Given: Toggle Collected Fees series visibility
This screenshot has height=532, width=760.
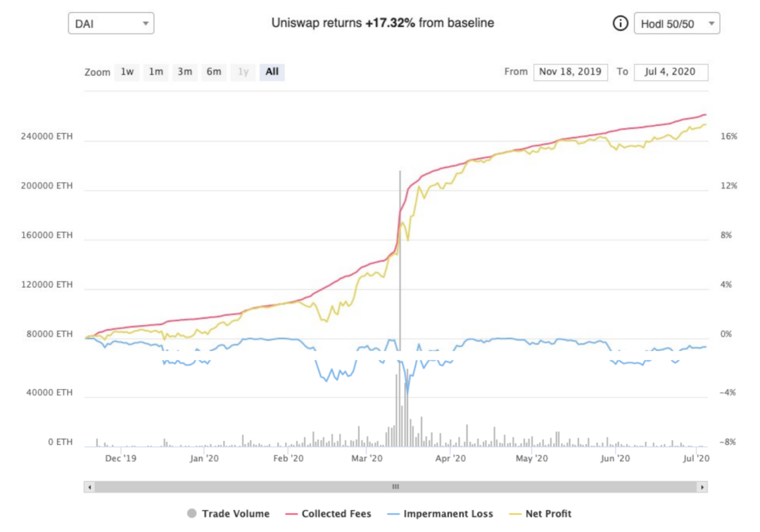Looking at the screenshot, I should (x=329, y=514).
